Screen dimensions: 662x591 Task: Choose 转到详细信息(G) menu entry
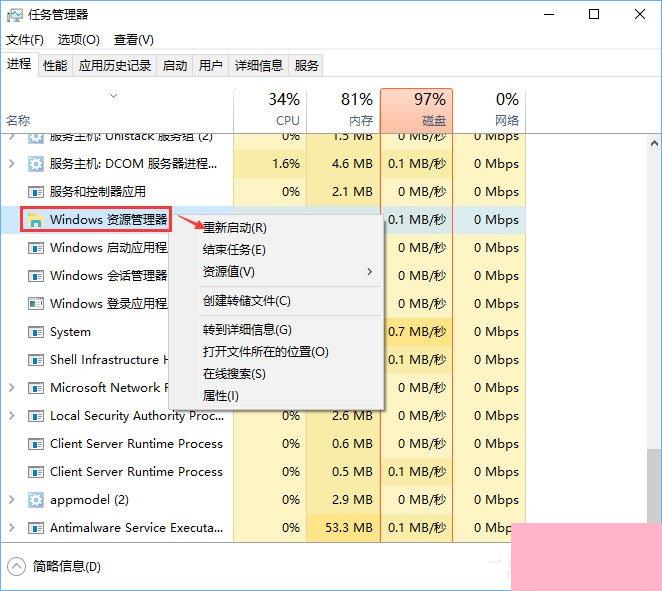point(277,330)
